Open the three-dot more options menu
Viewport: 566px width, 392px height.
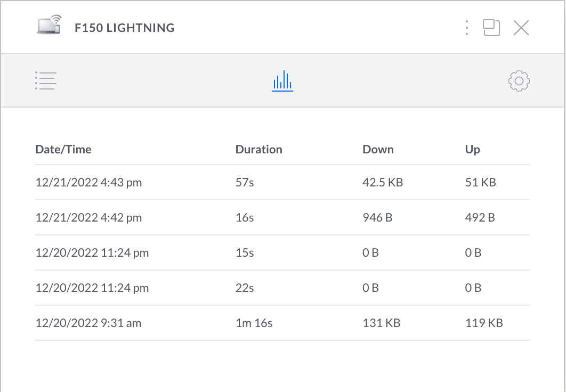[x=467, y=28]
